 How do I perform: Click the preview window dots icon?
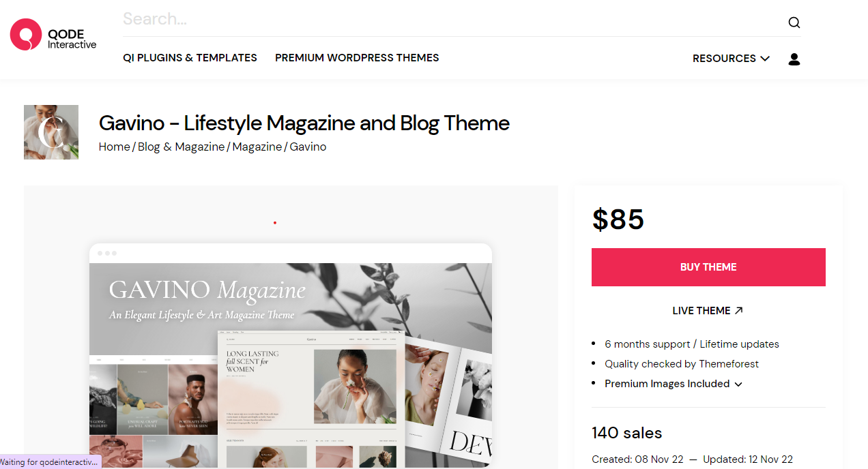(107, 253)
